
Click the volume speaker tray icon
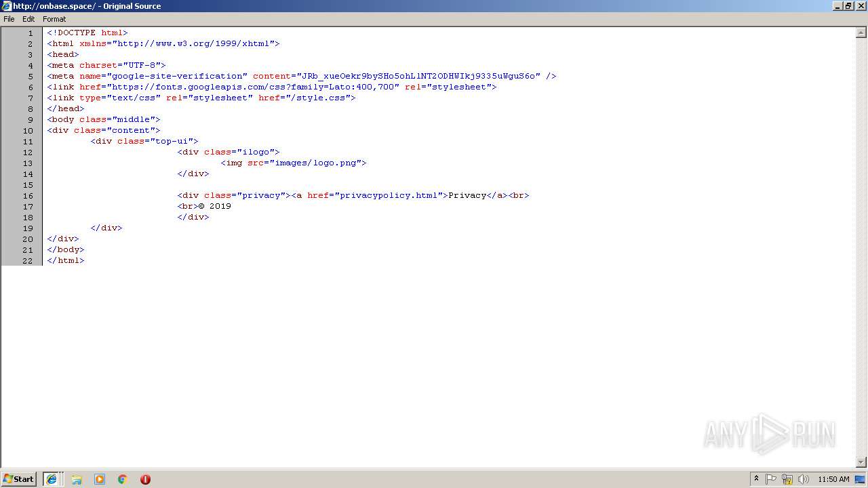pyautogui.click(x=804, y=479)
